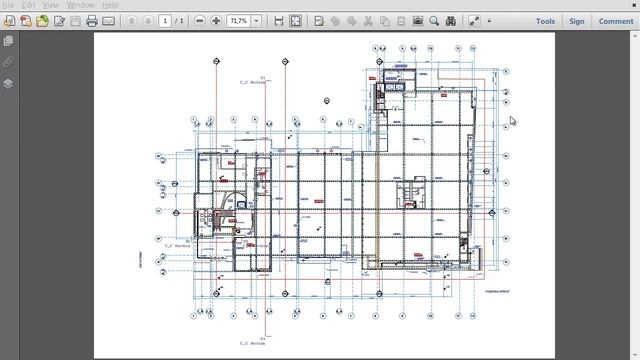Click the Create PDF icon

10,21
